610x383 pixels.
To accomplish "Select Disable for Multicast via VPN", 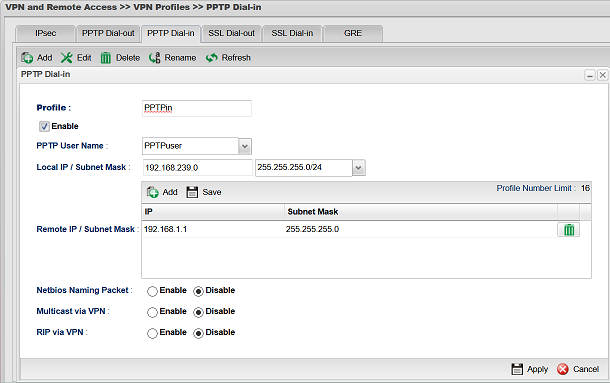I will (198, 312).
